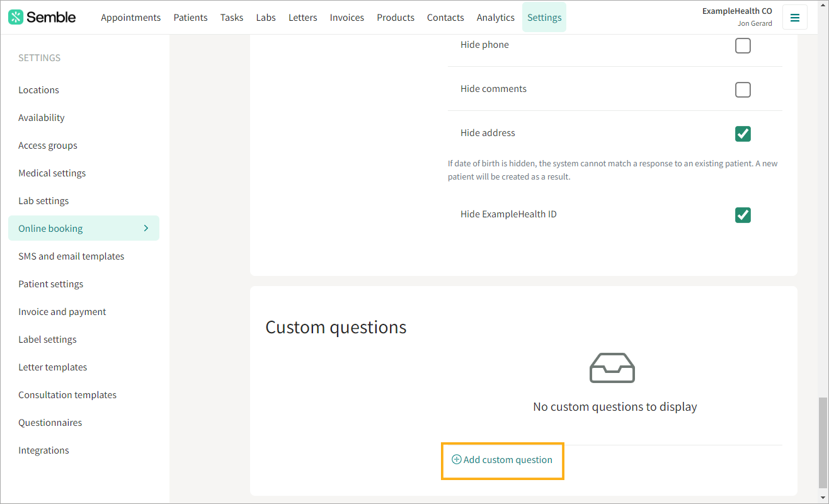Click the Semble logo icon
Screen dimensions: 829x504
tap(16, 18)
